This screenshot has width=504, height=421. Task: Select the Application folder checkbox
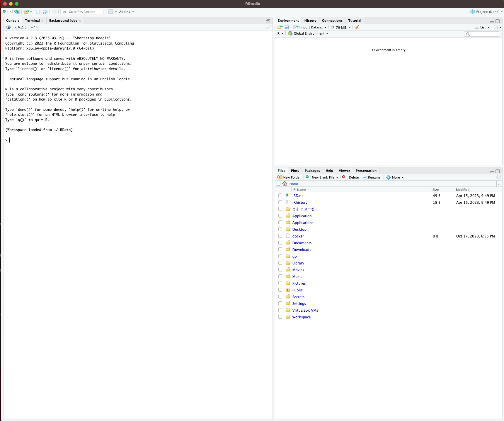pyautogui.click(x=280, y=216)
